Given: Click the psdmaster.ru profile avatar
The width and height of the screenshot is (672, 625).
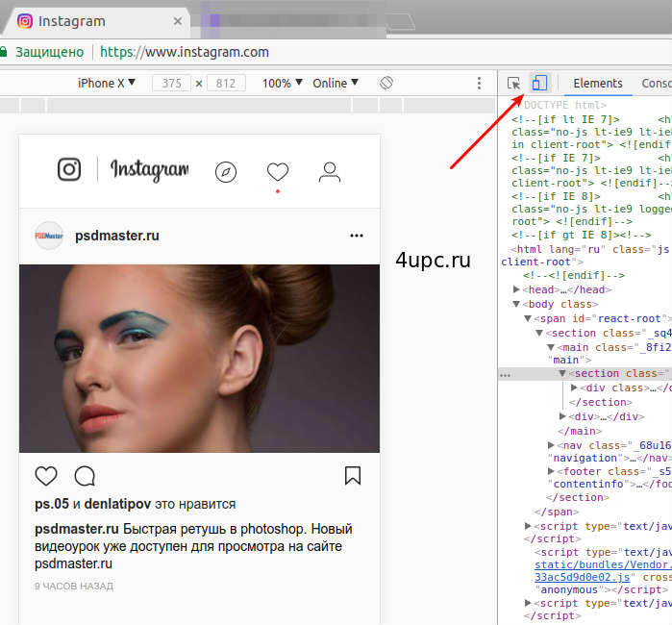Looking at the screenshot, I should point(49,236).
